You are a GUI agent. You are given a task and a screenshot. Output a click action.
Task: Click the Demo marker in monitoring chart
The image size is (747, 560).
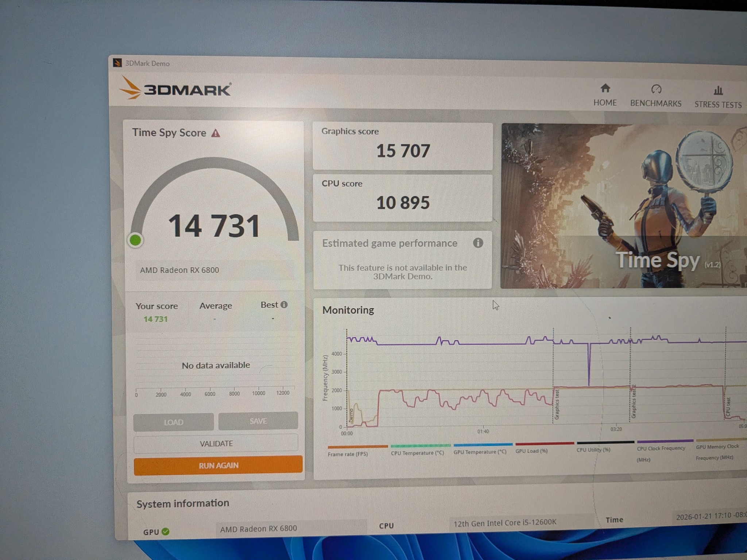351,415
